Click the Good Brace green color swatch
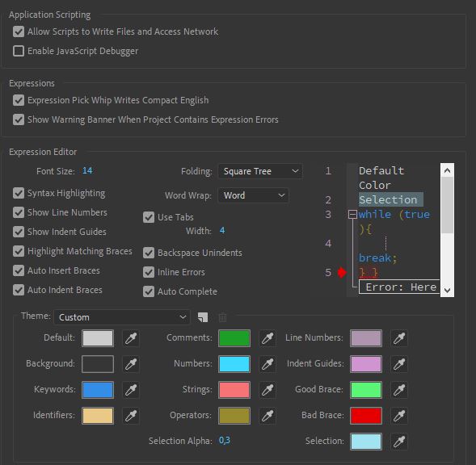 click(x=366, y=390)
